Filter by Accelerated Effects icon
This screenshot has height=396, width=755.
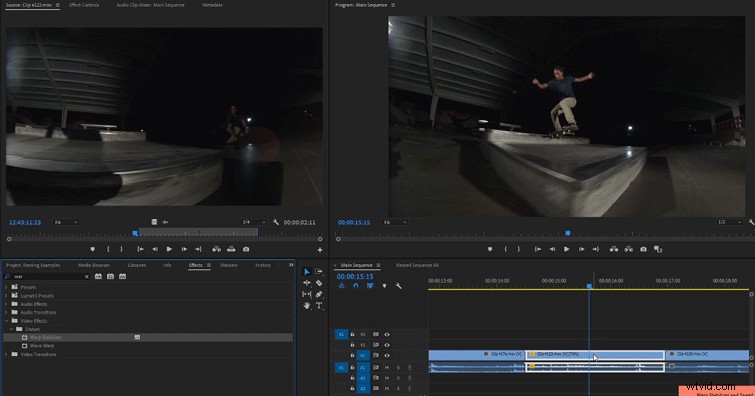point(98,277)
